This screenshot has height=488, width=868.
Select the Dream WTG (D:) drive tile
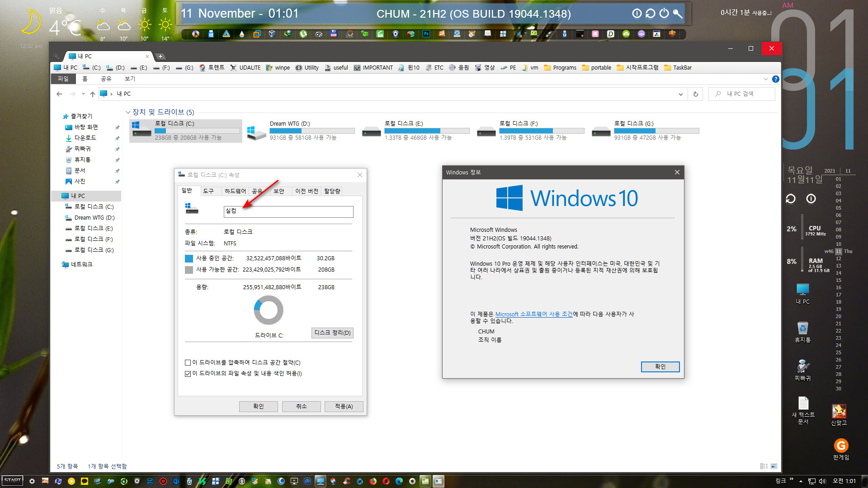pyautogui.click(x=301, y=131)
